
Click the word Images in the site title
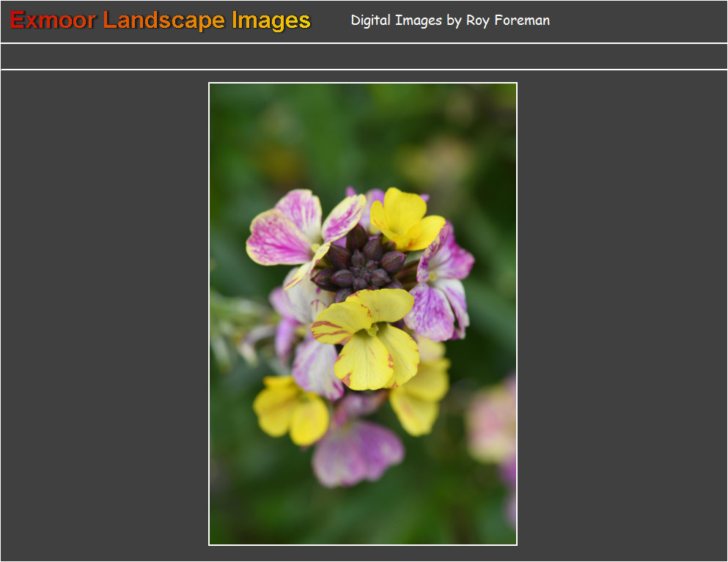click(271, 21)
